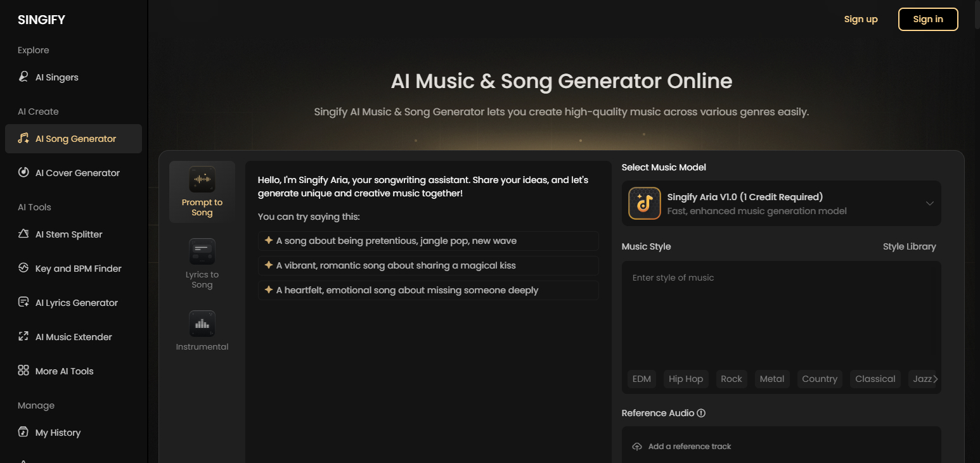Screen dimensions: 980x463
Task: Select the Instrumental generation mode
Action: point(202,330)
